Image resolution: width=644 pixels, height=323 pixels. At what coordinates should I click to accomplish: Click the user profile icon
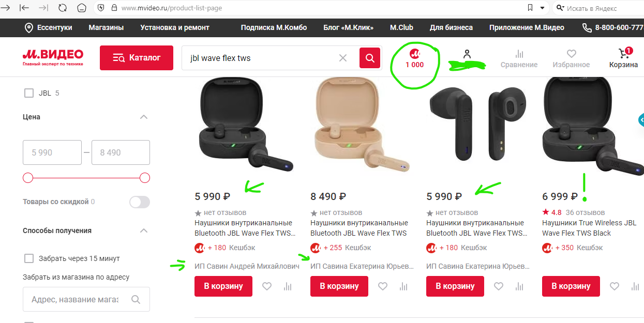coord(467,54)
